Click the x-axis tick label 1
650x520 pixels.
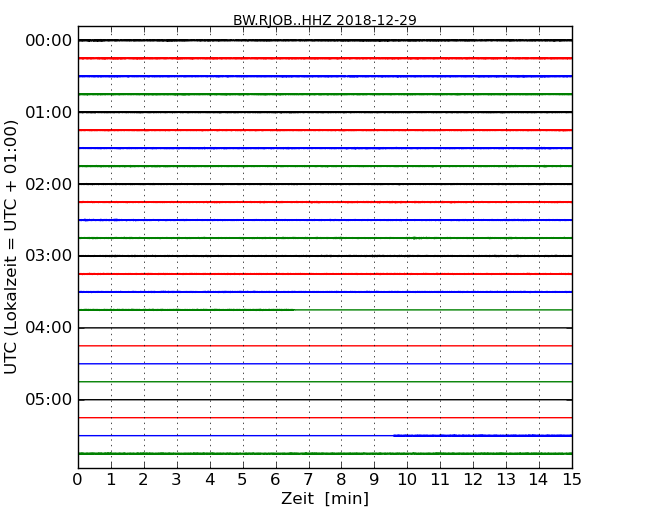point(111,480)
